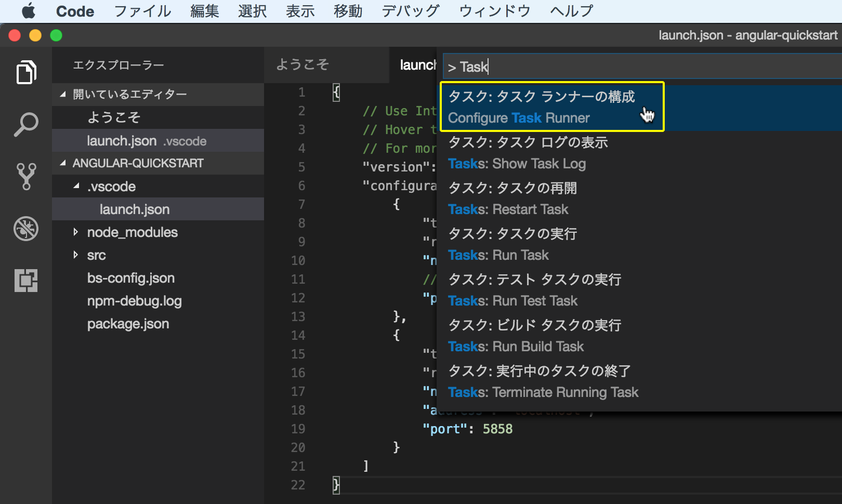Screen dimensions: 842x504
Task: Open the Extensions view icon
Action: click(x=26, y=281)
